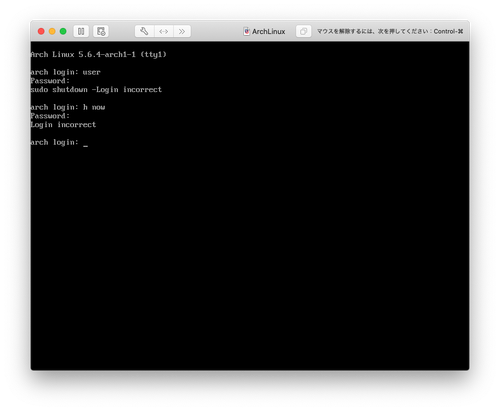Click the 'sudo shutdown -Login incorrect' line

tap(96, 90)
